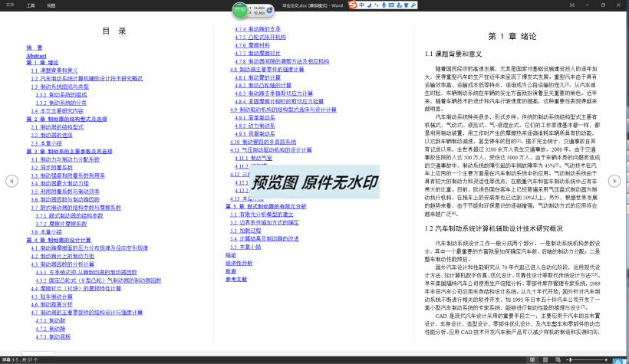This screenshot has width=629, height=364.
Task: Open the Sogou skin shirt icon
Action: coord(406,5)
